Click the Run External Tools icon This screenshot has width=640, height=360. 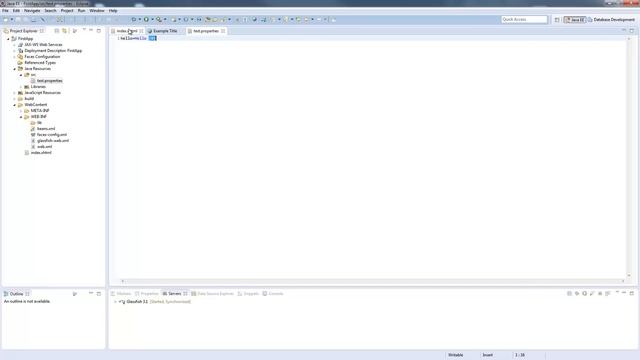[159, 19]
